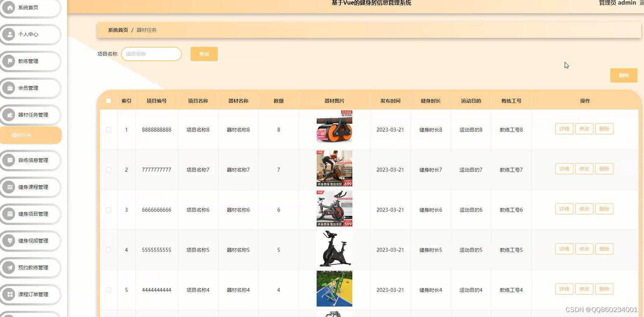Click the batch 删除 button above table
This screenshot has height=317, width=644.
pos(624,76)
